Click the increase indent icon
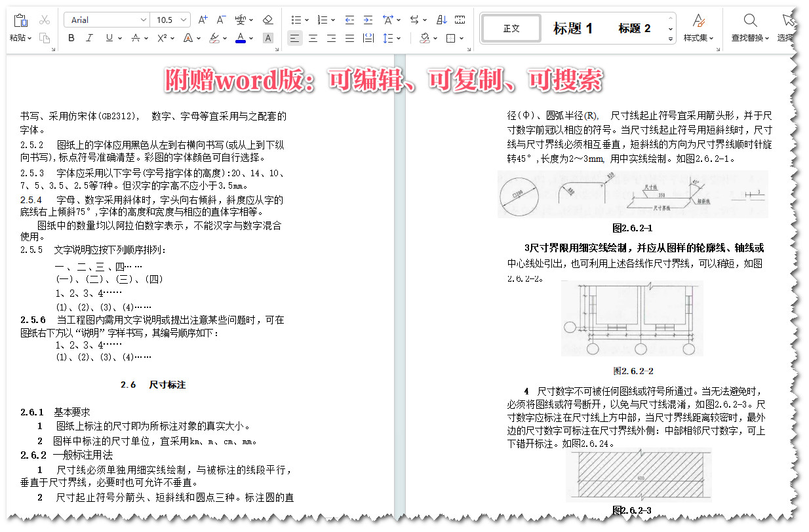This screenshot has height=532, width=809. [368, 20]
